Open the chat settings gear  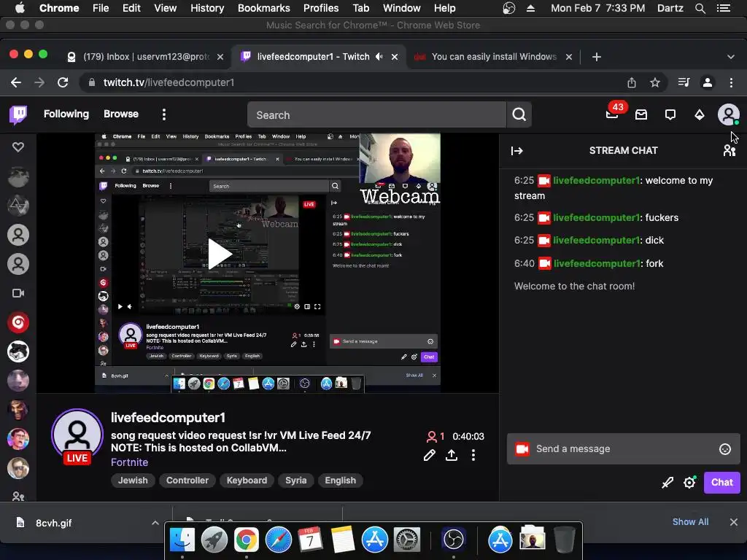pos(689,483)
